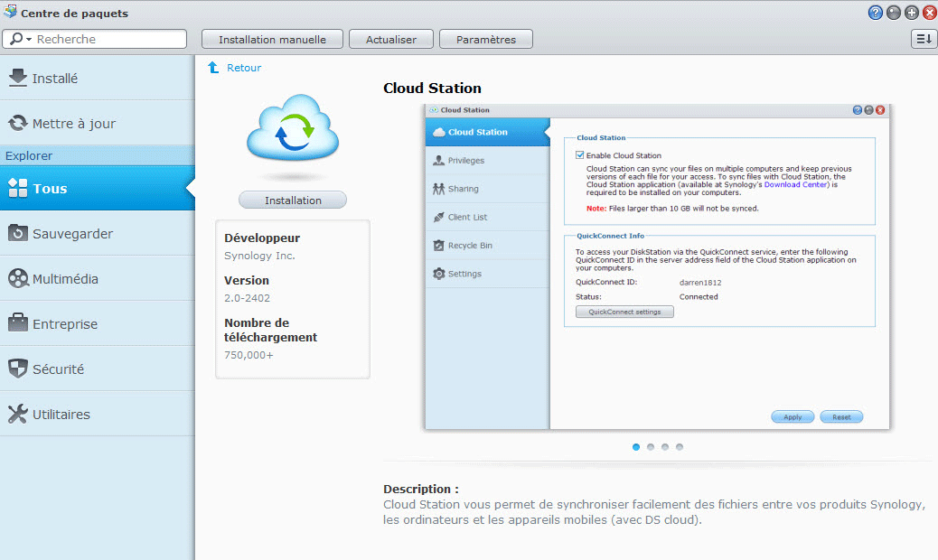Click the Installé download icon
The width and height of the screenshot is (938, 560).
tap(18, 78)
